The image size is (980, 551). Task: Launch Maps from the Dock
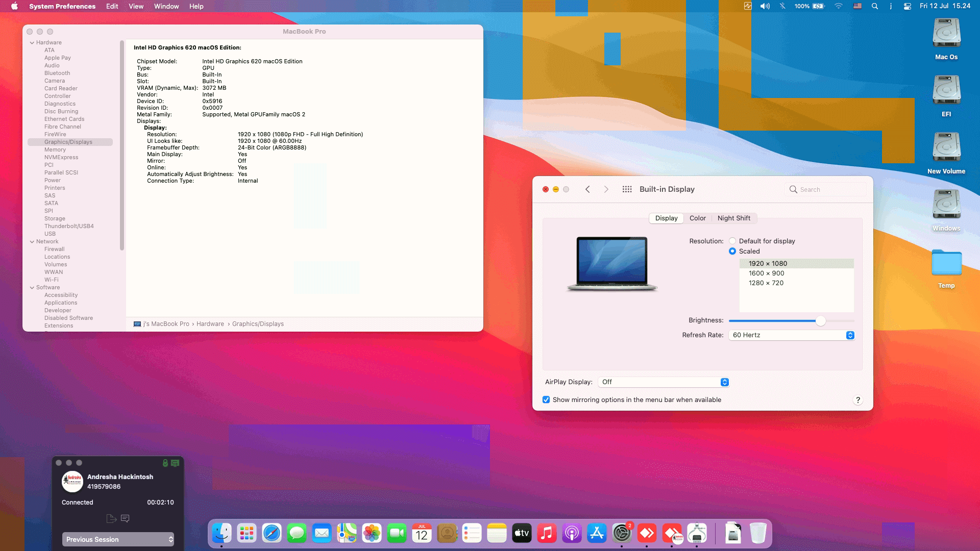pyautogui.click(x=347, y=534)
